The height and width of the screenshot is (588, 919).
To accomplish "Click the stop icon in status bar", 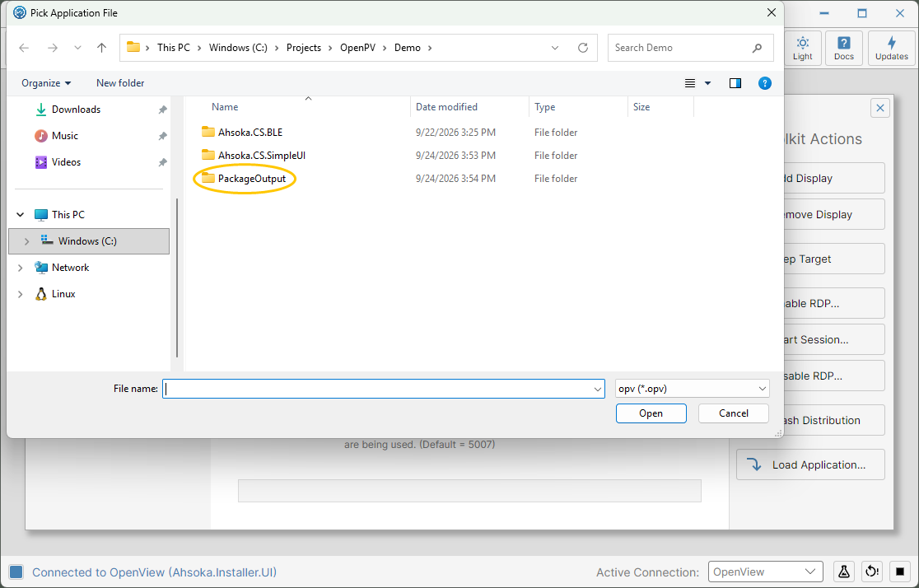I will coord(900,572).
